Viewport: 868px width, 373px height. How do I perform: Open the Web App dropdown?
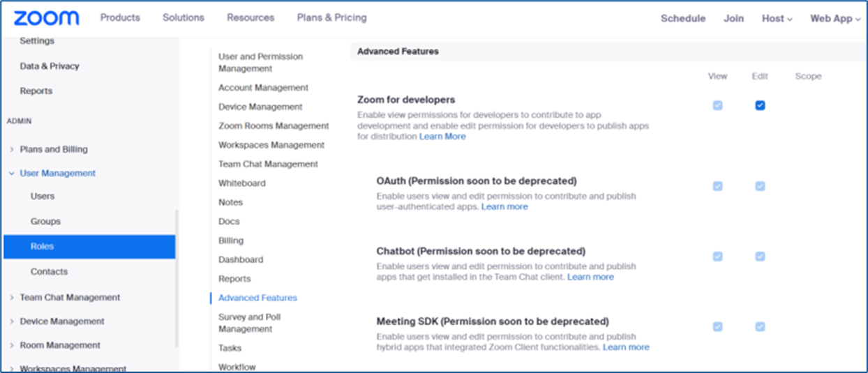835,19
